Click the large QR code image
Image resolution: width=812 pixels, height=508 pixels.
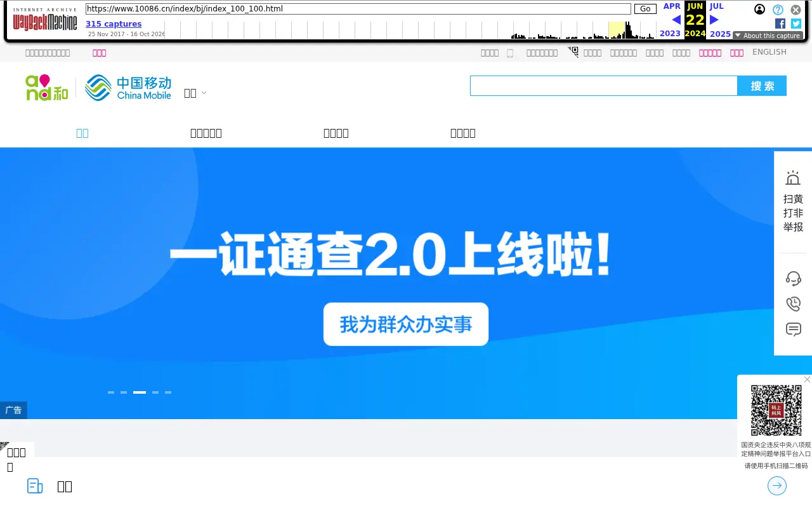pos(776,410)
